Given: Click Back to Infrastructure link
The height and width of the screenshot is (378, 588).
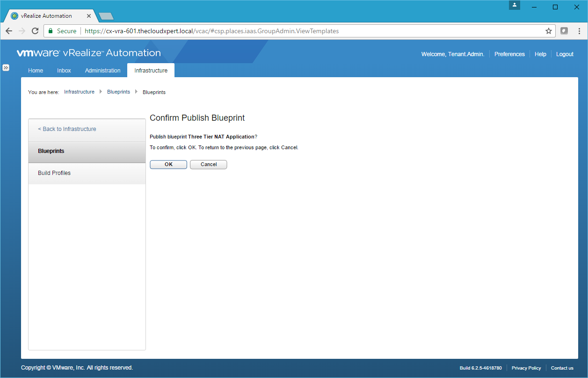Looking at the screenshot, I should pyautogui.click(x=67, y=129).
